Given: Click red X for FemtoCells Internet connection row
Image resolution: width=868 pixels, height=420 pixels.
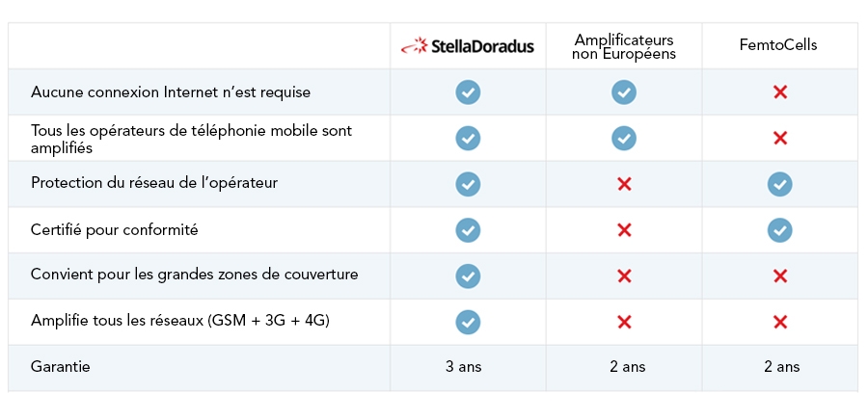Looking at the screenshot, I should [x=780, y=92].
